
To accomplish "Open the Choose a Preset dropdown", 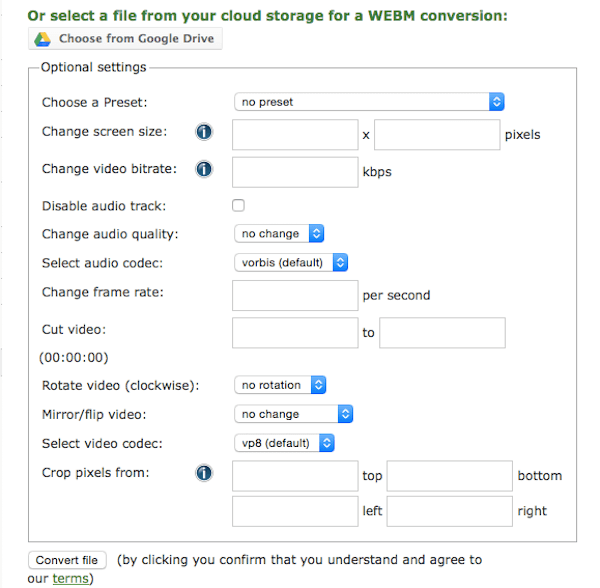I will click(x=369, y=101).
